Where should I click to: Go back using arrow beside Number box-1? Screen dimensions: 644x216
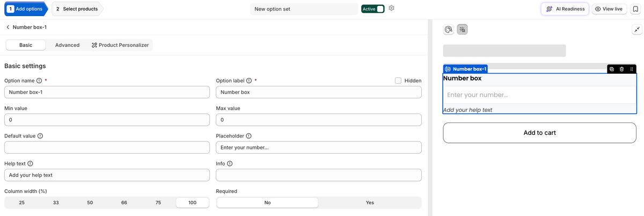click(x=8, y=27)
